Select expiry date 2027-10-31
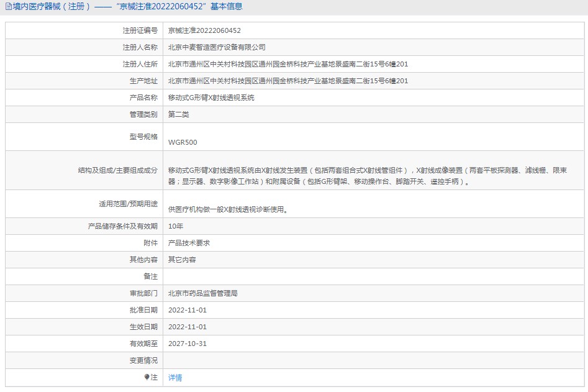Screen dimensions: 588x392 188,344
